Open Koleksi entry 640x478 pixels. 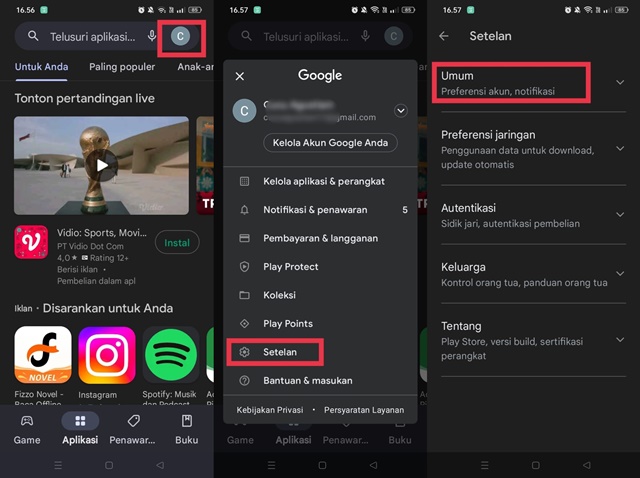320,295
